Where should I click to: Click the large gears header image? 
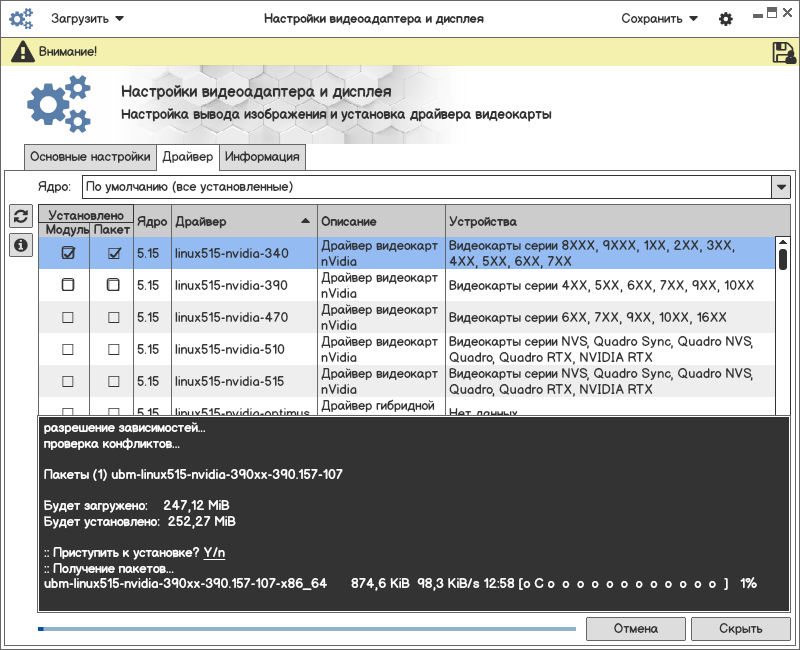58,104
